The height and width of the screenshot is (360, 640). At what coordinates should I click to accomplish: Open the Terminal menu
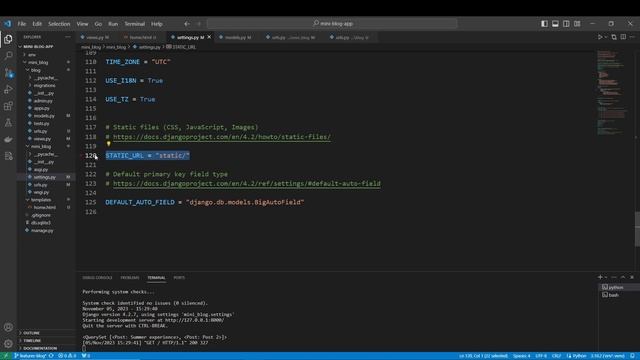(135, 24)
